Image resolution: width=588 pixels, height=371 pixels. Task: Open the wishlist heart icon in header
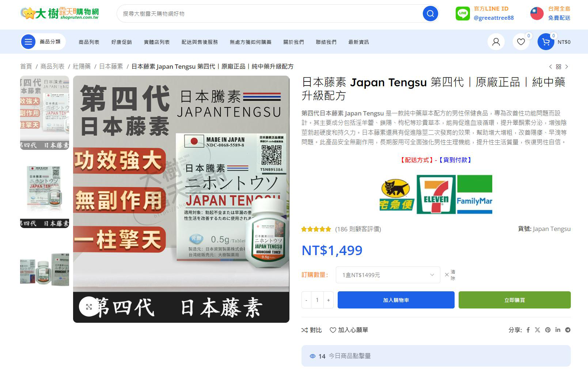click(x=521, y=42)
